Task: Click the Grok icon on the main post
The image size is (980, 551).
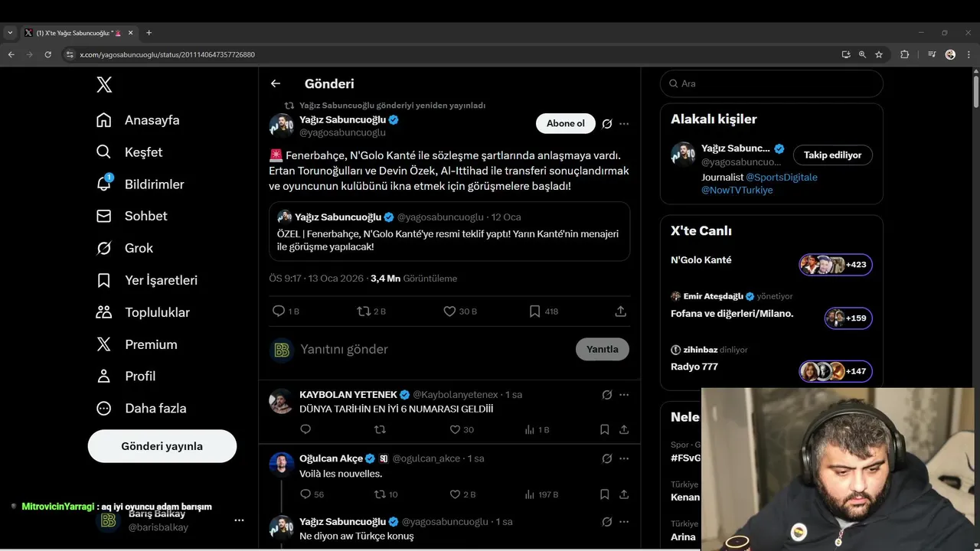Action: pos(607,124)
